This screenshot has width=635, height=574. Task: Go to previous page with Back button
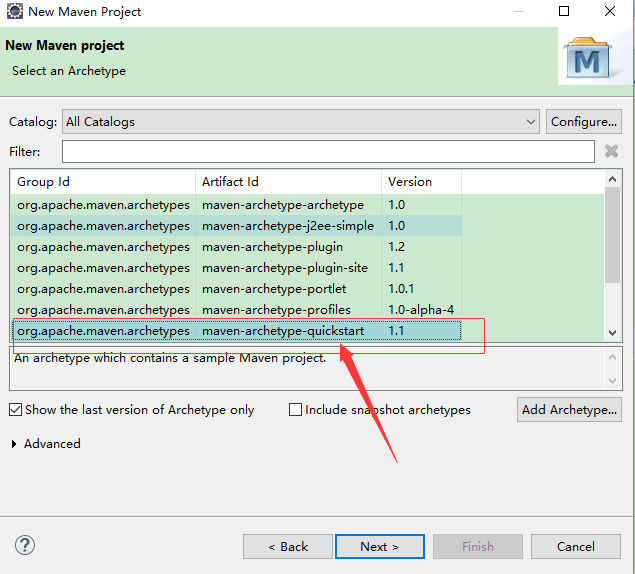tap(288, 547)
